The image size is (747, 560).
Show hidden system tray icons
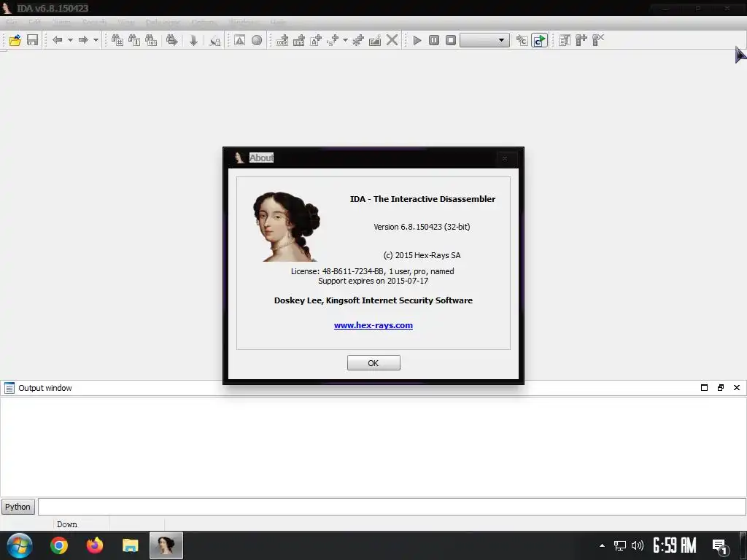click(x=602, y=545)
